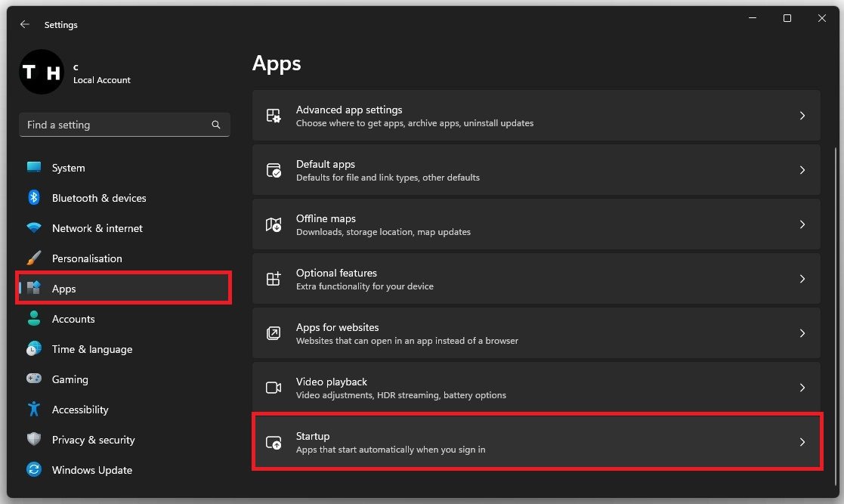Click the Bluetooth & devices icon
The width and height of the screenshot is (844, 504).
pos(34,198)
